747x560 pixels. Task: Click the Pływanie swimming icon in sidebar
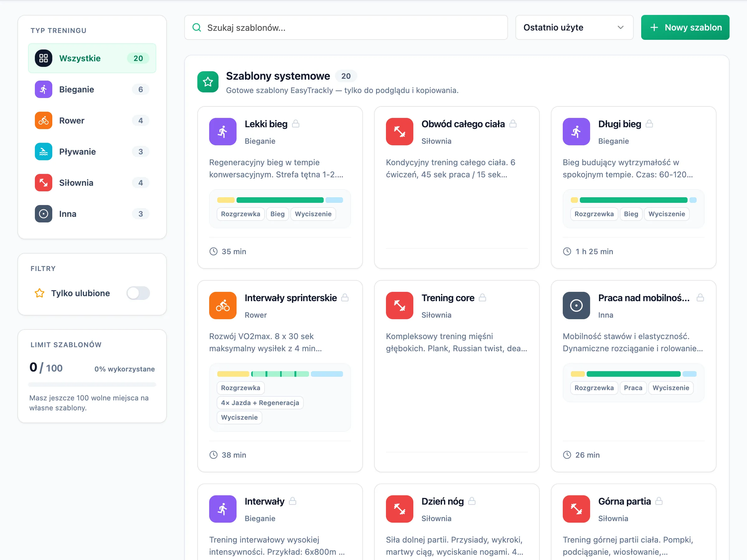coord(44,152)
